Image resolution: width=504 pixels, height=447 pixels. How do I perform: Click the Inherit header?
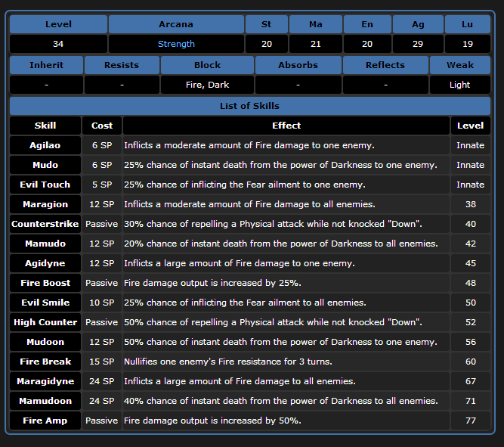coord(47,65)
